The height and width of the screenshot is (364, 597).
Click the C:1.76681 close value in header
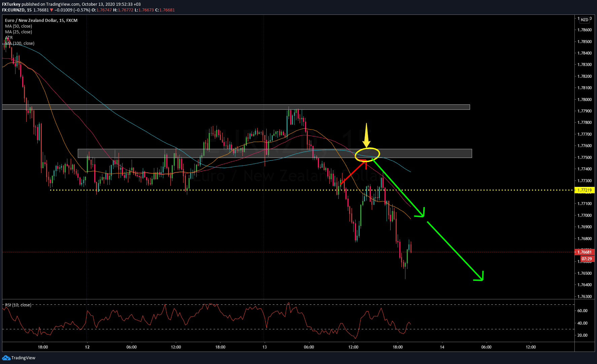click(165, 10)
